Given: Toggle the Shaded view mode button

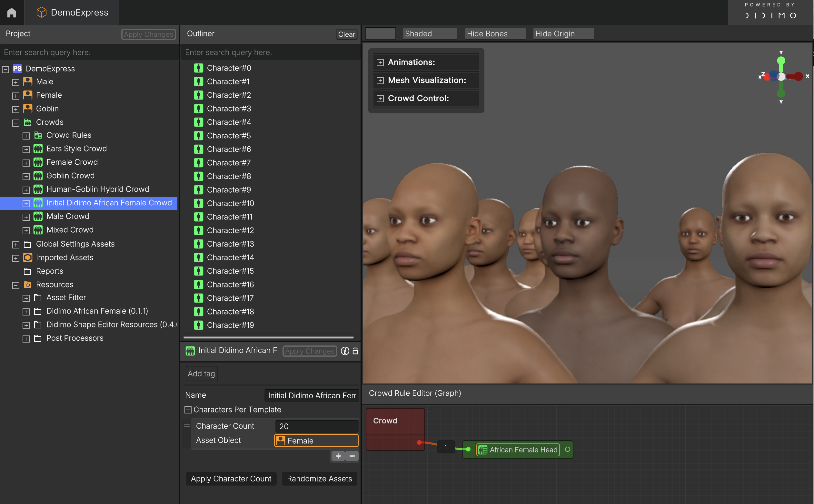Looking at the screenshot, I should tap(429, 34).
